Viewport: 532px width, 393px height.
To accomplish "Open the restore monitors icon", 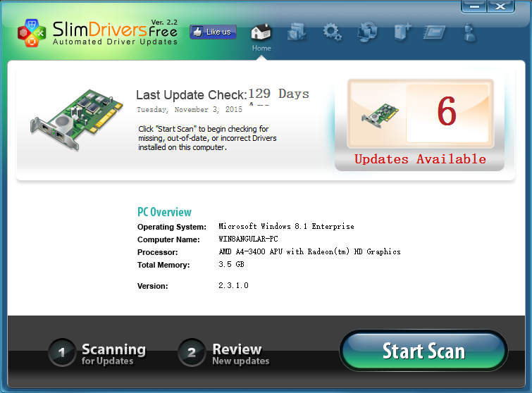I will [367, 32].
